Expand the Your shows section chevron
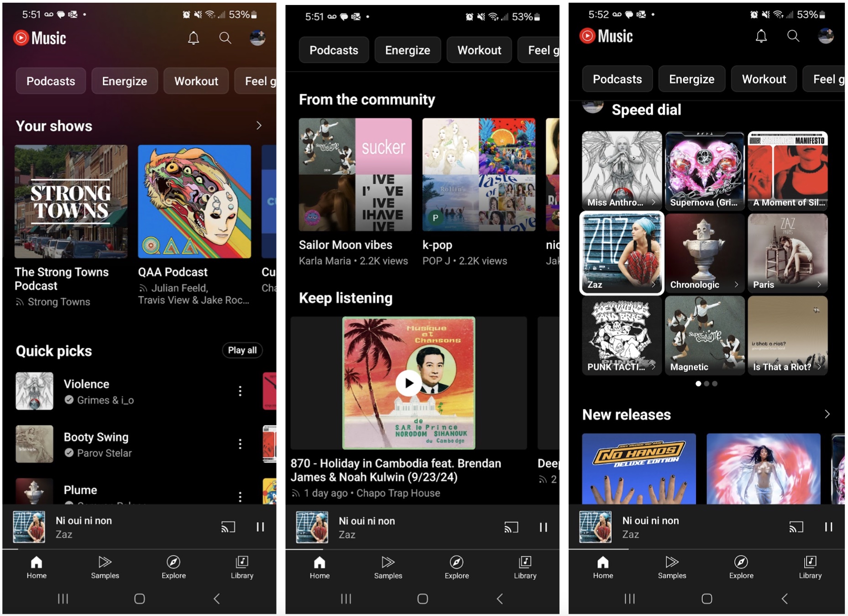This screenshot has width=848, height=616. click(259, 125)
